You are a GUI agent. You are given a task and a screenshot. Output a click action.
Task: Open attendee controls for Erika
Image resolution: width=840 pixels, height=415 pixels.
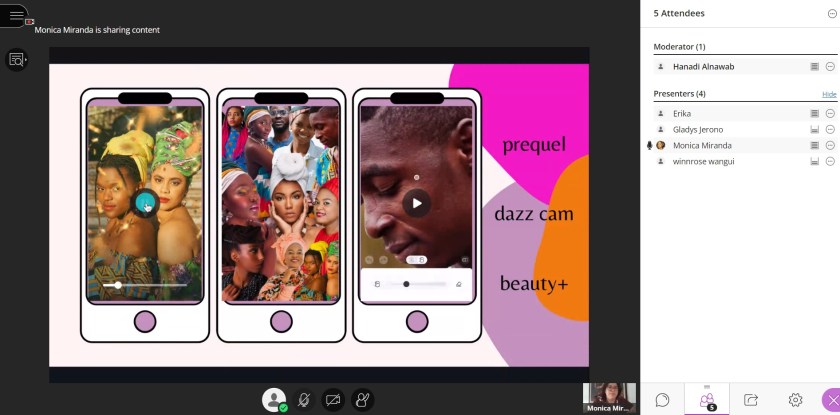coord(830,114)
